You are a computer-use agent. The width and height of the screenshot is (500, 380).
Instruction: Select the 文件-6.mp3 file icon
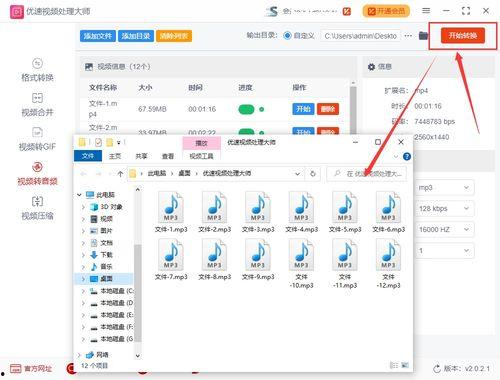(388, 208)
